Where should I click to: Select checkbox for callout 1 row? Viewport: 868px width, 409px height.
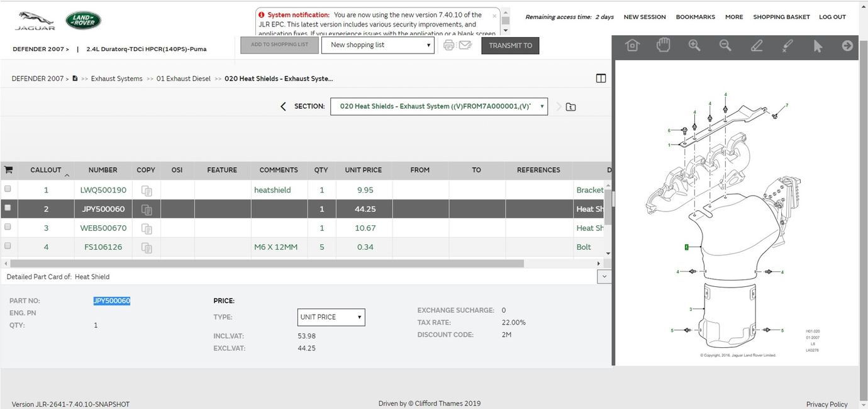click(x=8, y=189)
